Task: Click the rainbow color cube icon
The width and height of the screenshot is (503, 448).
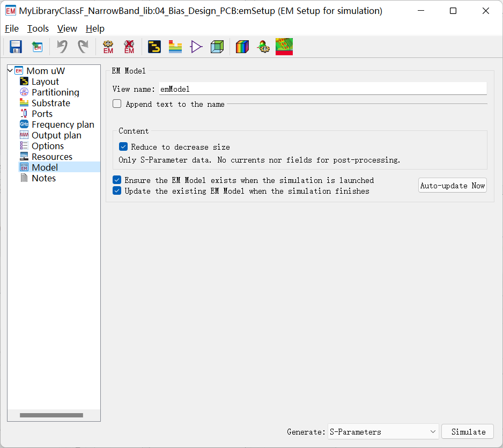Action: point(242,47)
